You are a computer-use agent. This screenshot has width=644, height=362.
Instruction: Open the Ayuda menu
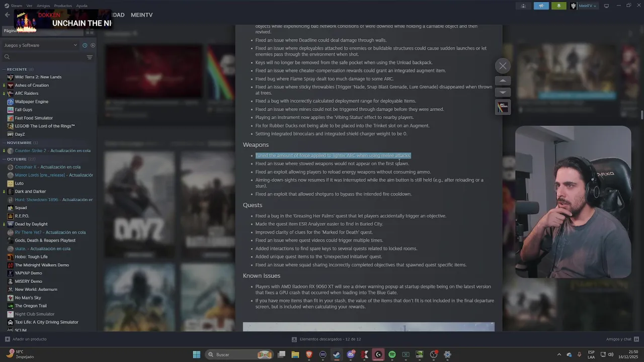82,6
